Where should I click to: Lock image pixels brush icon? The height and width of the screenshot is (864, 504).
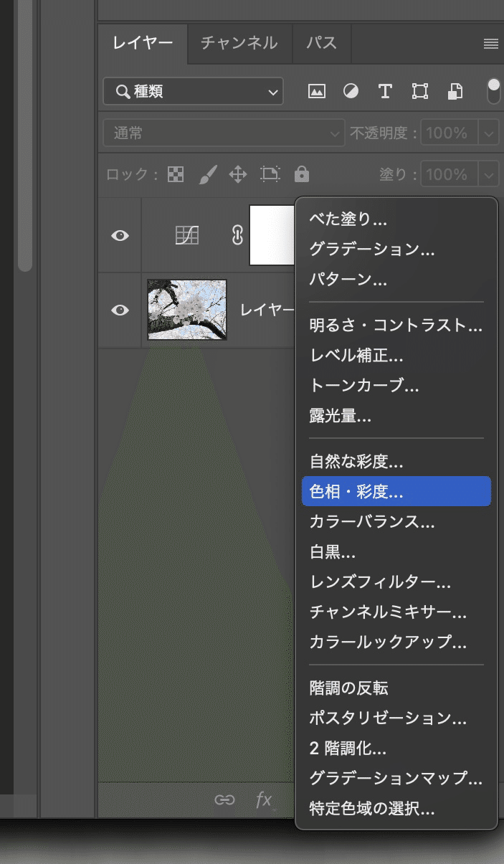coord(206,174)
